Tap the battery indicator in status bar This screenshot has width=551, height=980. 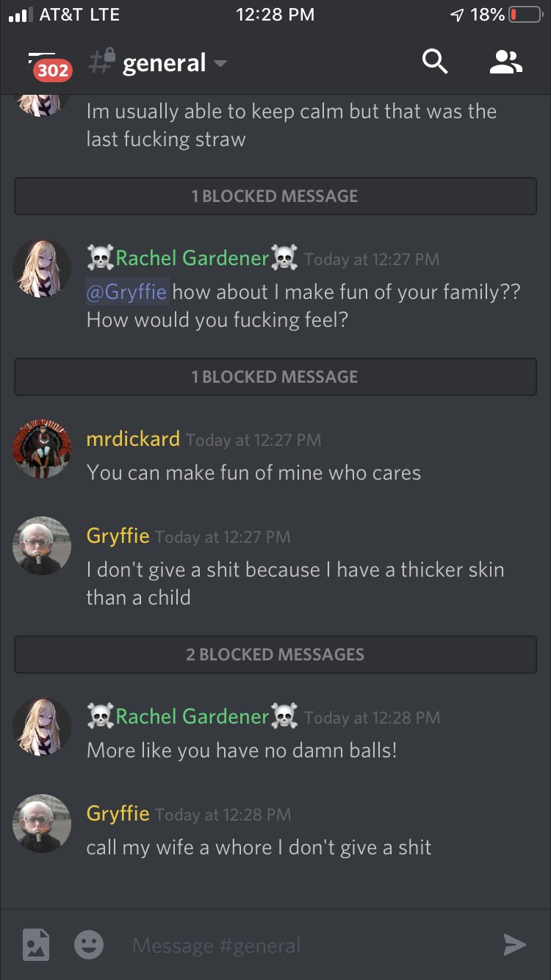(x=525, y=15)
